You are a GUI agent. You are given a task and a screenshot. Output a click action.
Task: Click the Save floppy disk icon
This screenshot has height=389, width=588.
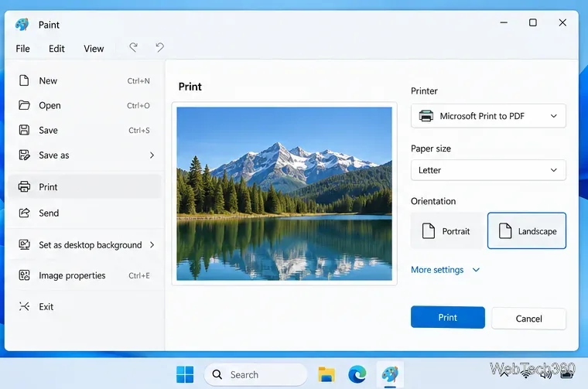[24, 130]
